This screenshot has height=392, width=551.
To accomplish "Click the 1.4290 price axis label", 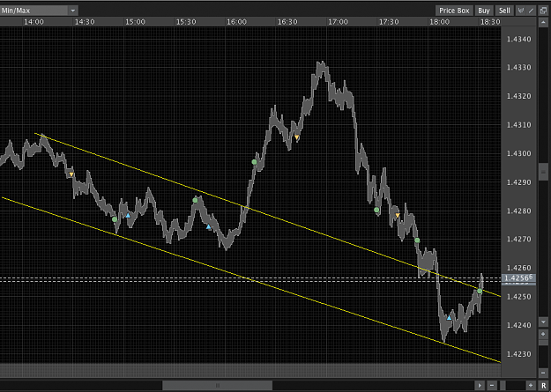I will click(x=518, y=182).
